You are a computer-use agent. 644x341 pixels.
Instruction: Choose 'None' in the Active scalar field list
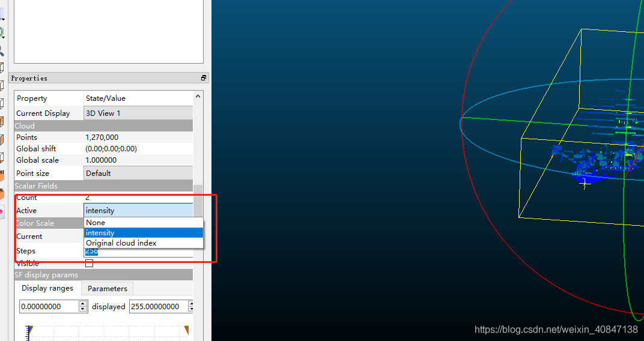point(144,222)
